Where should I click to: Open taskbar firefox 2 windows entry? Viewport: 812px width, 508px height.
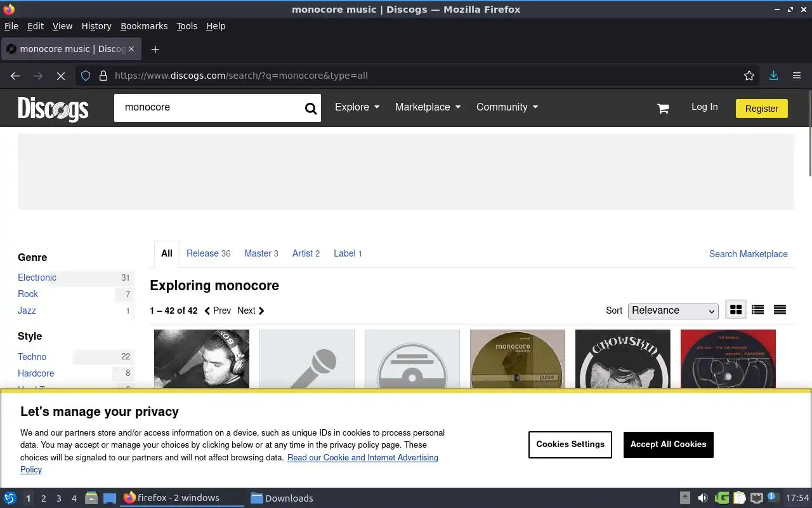click(182, 498)
